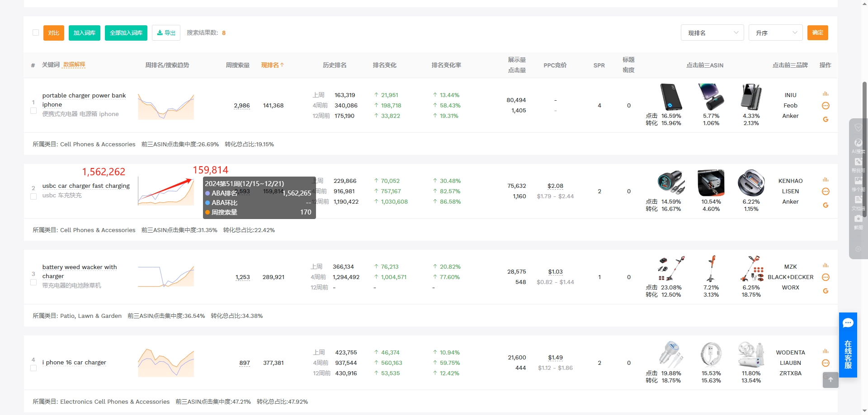Open the 现排名 sort field dropdown
Screen dimensions: 868x415
coord(712,33)
